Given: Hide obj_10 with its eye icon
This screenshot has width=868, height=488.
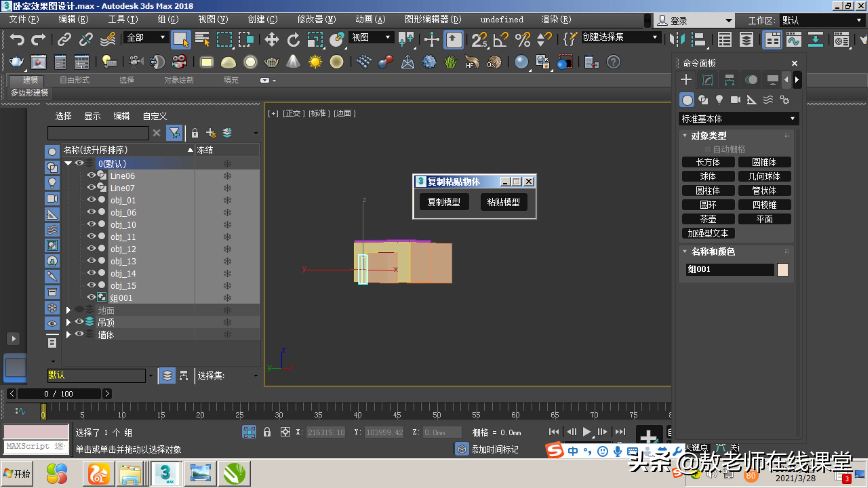Looking at the screenshot, I should point(91,224).
